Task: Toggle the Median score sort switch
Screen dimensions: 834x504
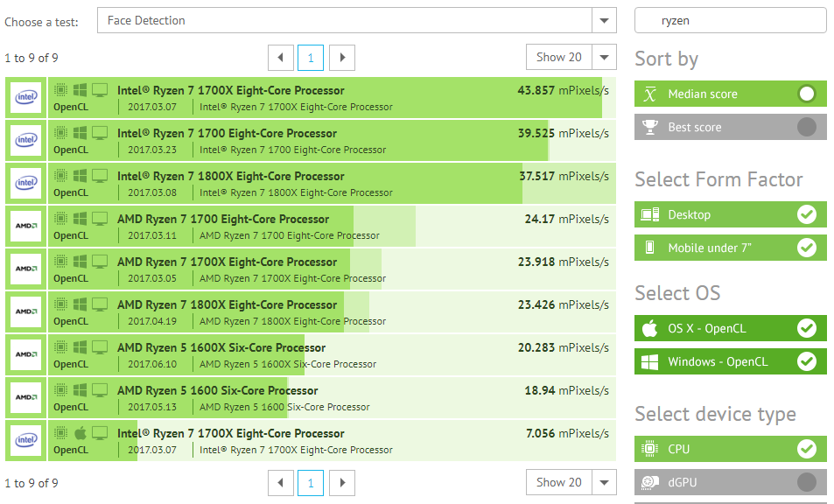Action: tap(806, 94)
